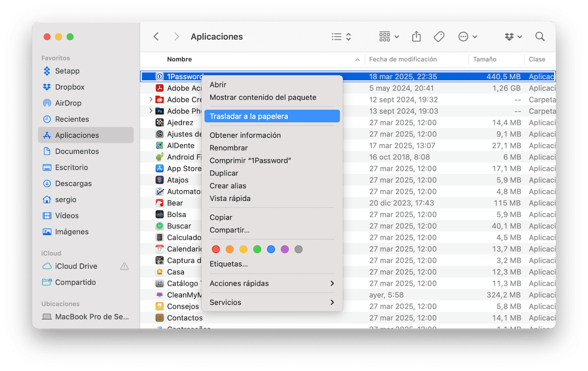Open the sergio home folder
Screen dimensions: 588x371
[86, 199]
